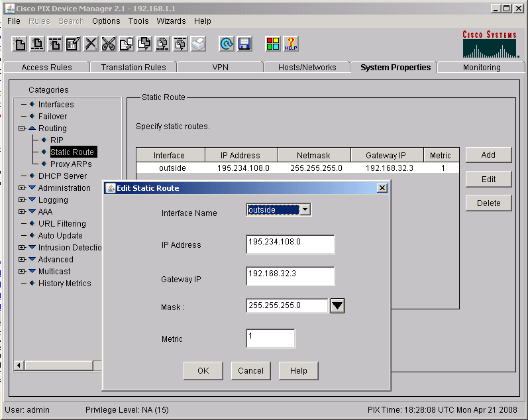Click the colored squares legend icon

pos(273,44)
